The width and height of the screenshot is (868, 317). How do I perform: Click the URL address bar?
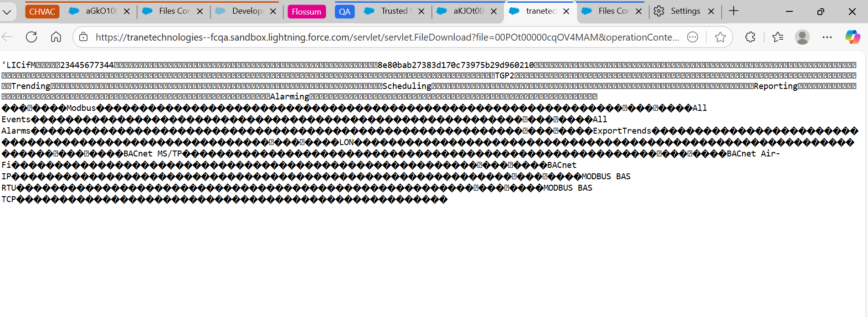point(387,37)
